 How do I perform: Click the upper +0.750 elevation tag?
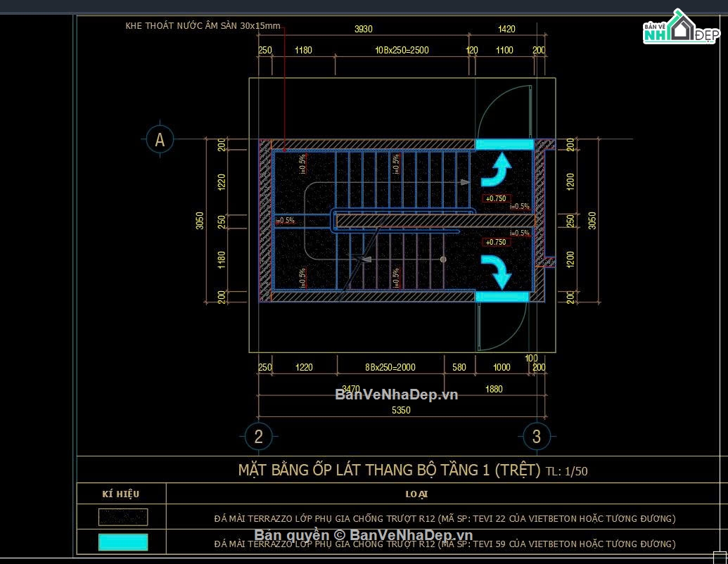(496, 198)
